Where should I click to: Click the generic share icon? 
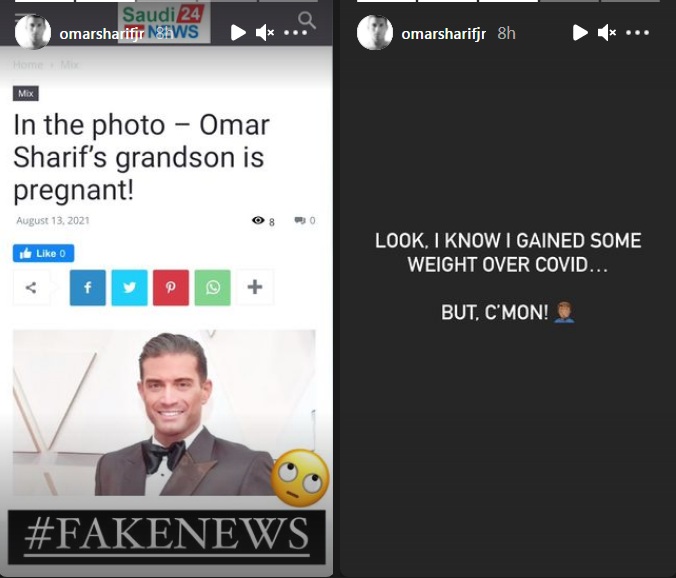31,287
